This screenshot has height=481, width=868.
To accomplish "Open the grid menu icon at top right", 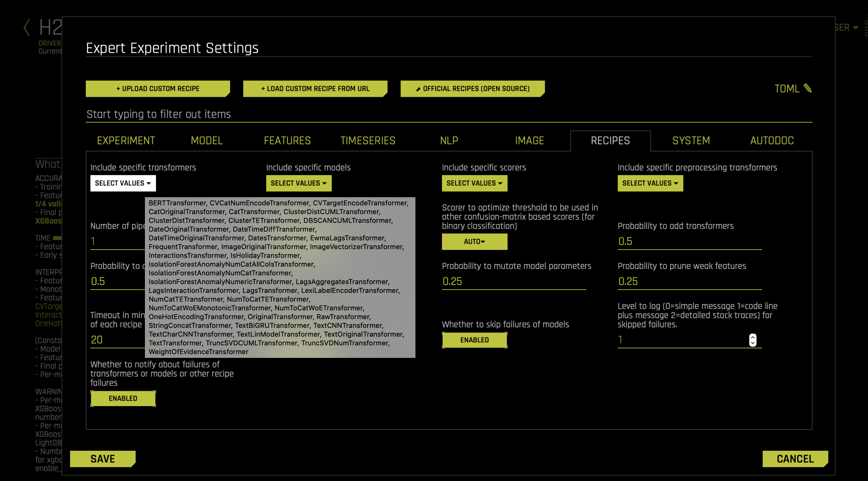I will [x=866, y=28].
